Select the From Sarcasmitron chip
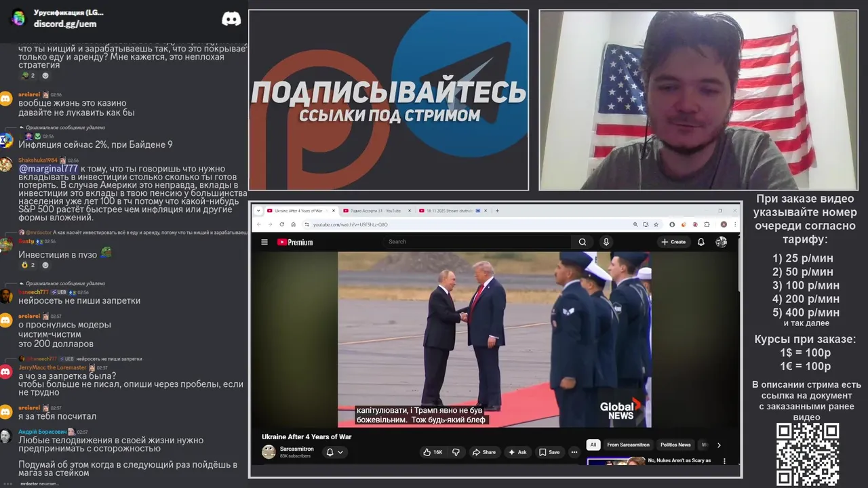868x488 pixels. point(629,445)
